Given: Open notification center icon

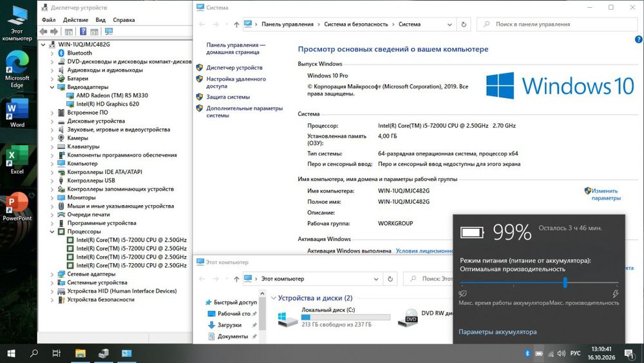Looking at the screenshot, I should (x=629, y=353).
